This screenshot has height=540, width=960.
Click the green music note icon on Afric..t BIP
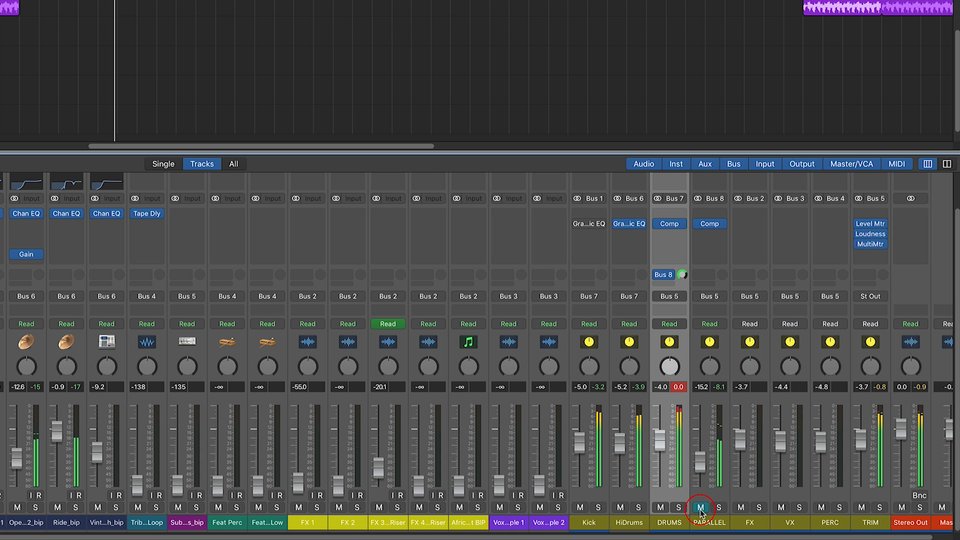pos(468,342)
